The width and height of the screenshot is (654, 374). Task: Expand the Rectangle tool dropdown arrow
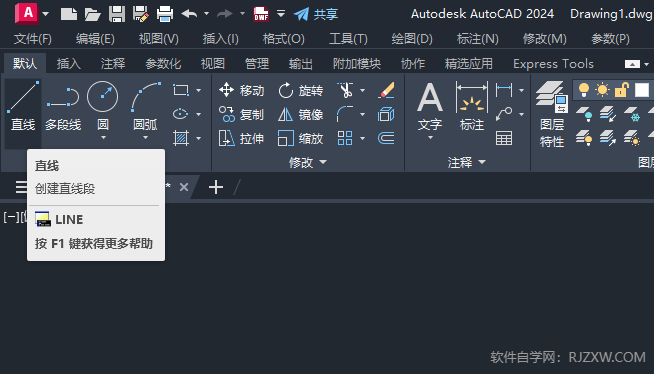(199, 90)
